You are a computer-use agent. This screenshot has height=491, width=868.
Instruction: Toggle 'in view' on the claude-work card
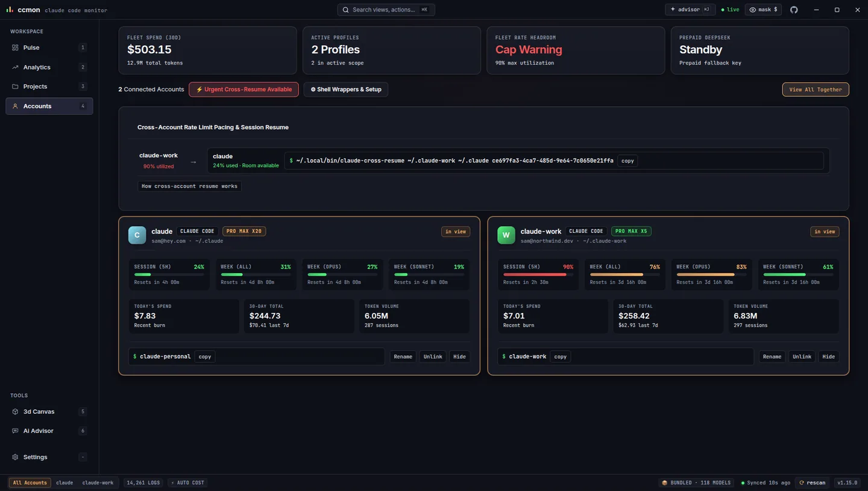(825, 232)
